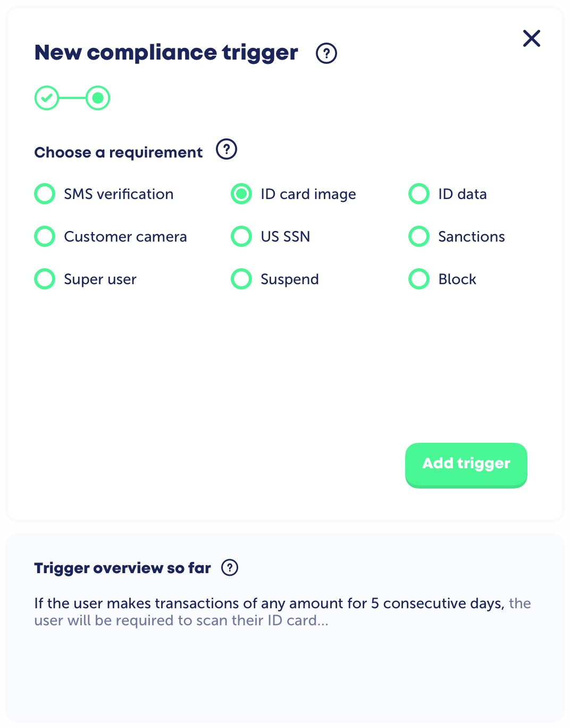This screenshot has width=570, height=728.
Task: Select Customer camera requirement
Action: (x=45, y=237)
